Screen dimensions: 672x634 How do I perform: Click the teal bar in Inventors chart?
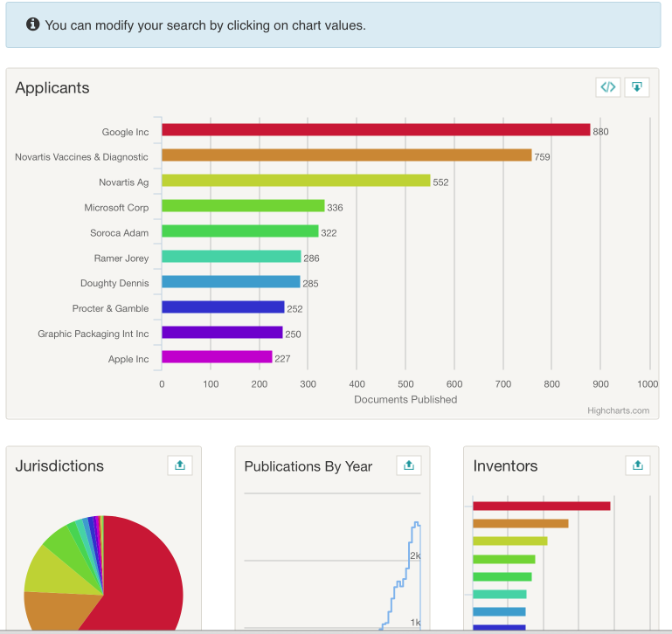(x=500, y=594)
